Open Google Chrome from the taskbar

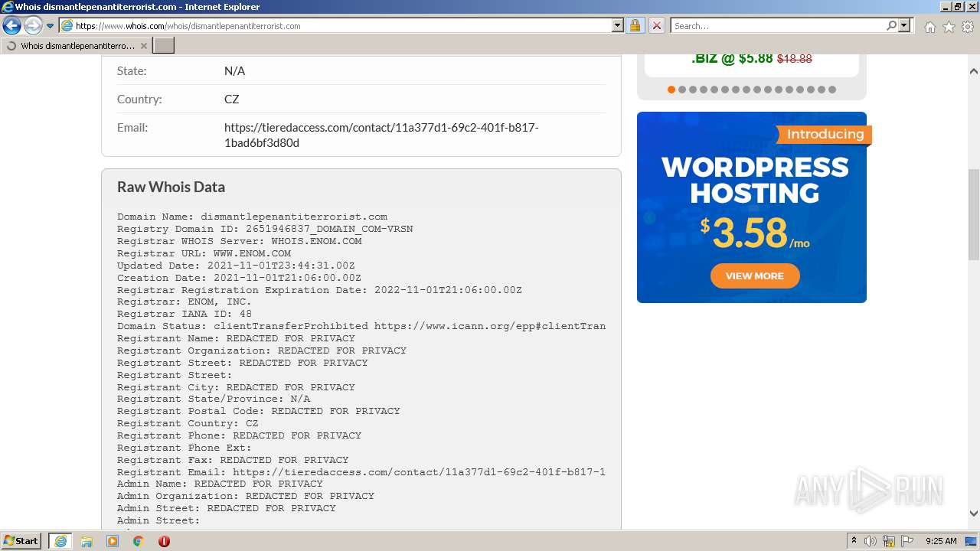[139, 541]
